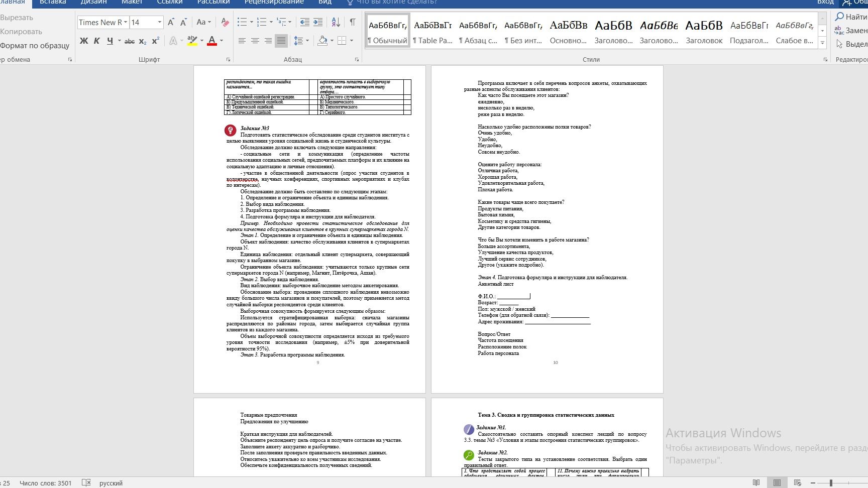Open Font dialog box launcher
The height and width of the screenshot is (488, 868).
(228, 60)
